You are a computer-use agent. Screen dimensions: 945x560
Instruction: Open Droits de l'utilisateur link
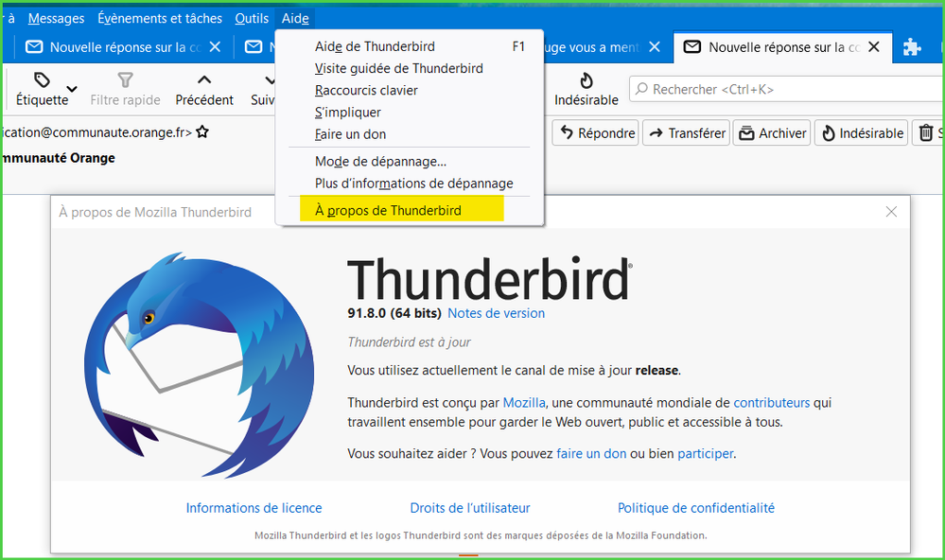[x=470, y=508]
